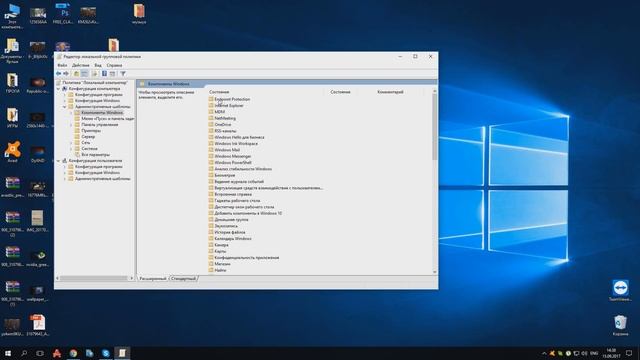Select the Avast desktop shortcut

point(13,152)
